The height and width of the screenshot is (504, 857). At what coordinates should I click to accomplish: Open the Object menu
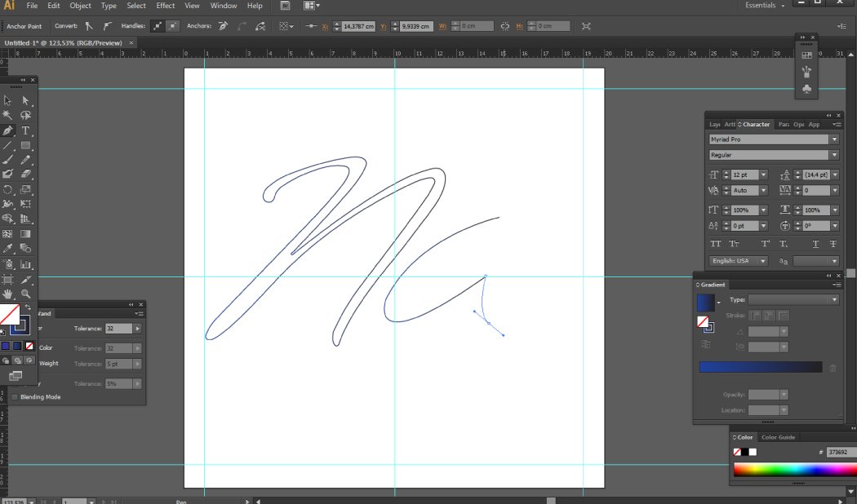pos(80,6)
